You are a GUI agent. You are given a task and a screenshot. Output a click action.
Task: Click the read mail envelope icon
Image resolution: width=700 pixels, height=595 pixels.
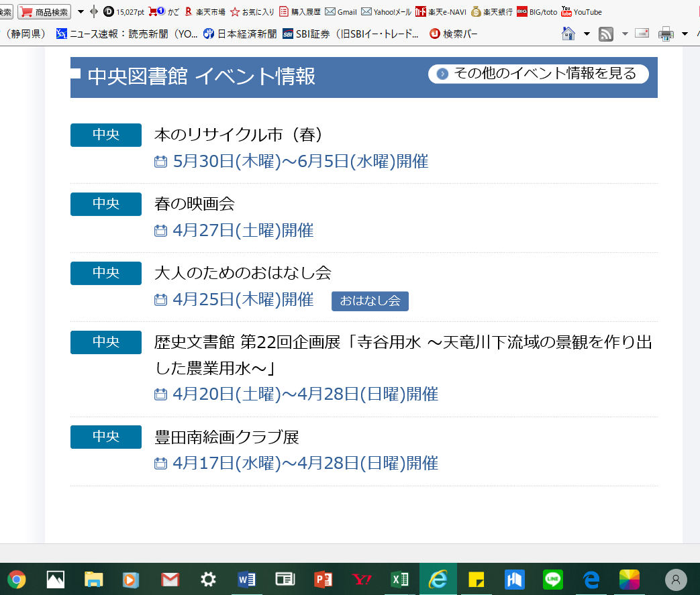(x=642, y=33)
